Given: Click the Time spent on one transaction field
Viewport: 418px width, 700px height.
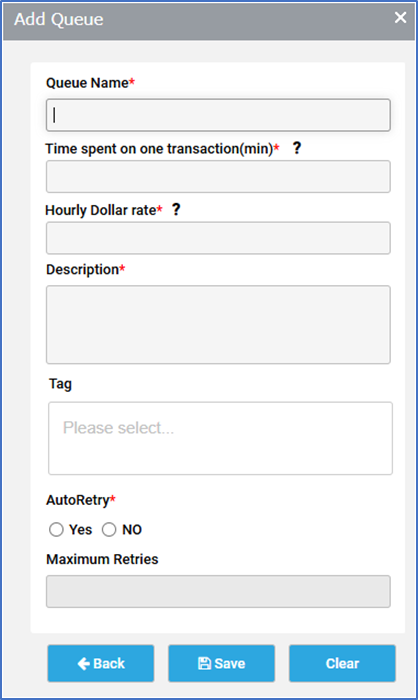Looking at the screenshot, I should (218, 177).
